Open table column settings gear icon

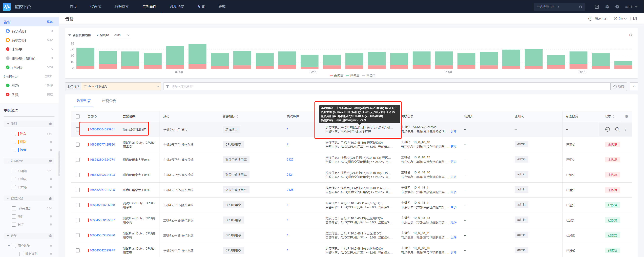pyautogui.click(x=627, y=116)
